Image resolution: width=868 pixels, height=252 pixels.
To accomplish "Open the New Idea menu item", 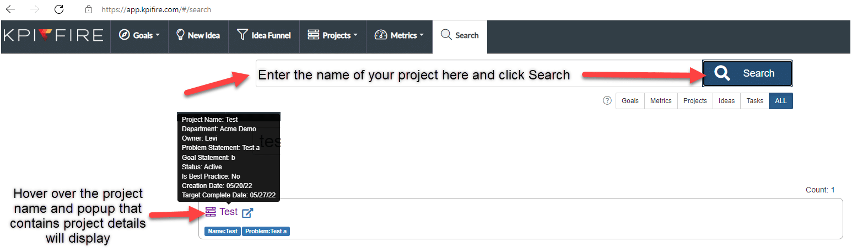I will (198, 35).
